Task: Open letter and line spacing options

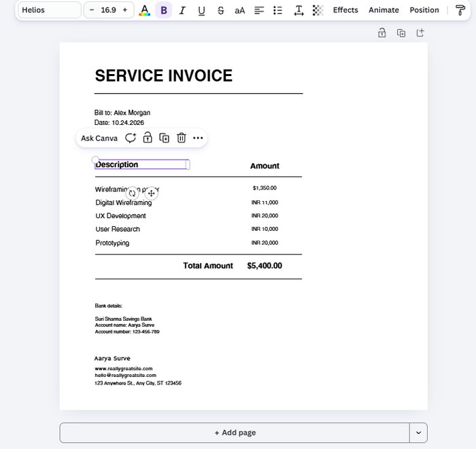Action: (x=299, y=11)
